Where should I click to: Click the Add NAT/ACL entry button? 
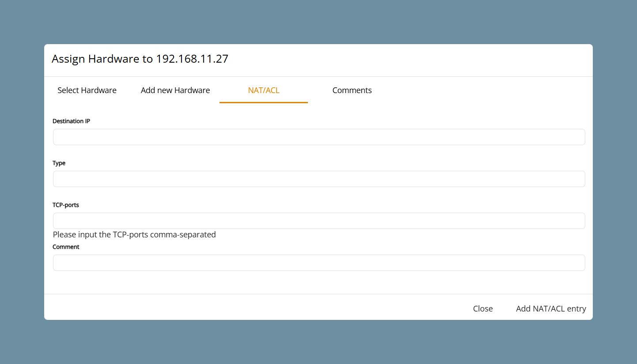click(x=551, y=309)
